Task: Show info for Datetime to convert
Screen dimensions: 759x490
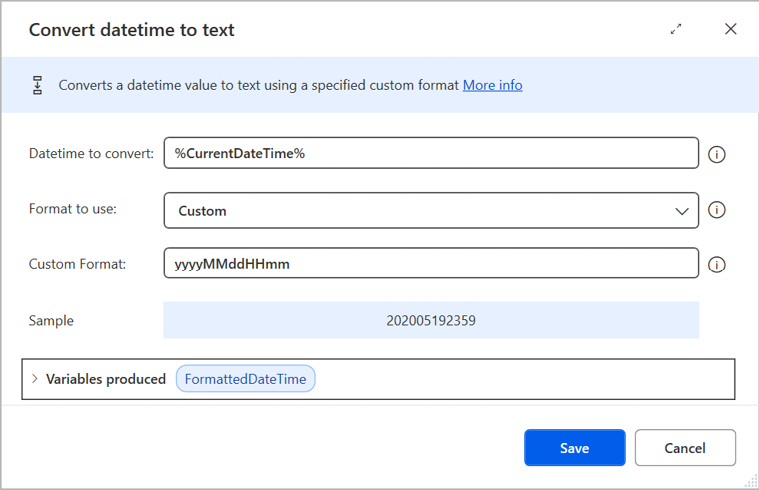Action: click(716, 154)
